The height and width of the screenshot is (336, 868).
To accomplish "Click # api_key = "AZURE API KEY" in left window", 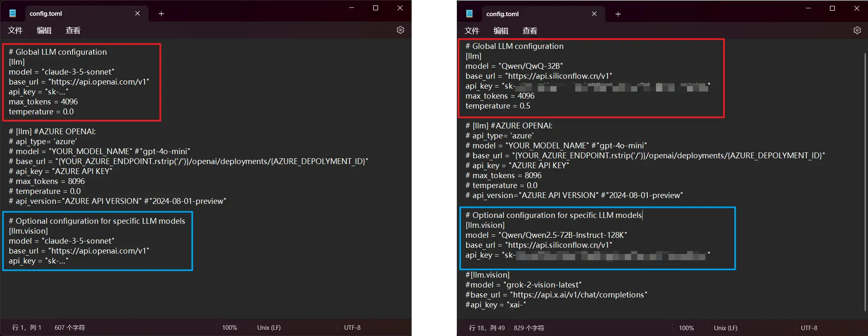I will pos(61,171).
